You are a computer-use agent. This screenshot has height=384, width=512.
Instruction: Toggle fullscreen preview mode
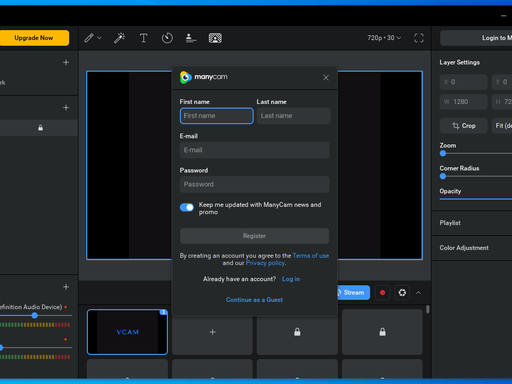coord(419,38)
